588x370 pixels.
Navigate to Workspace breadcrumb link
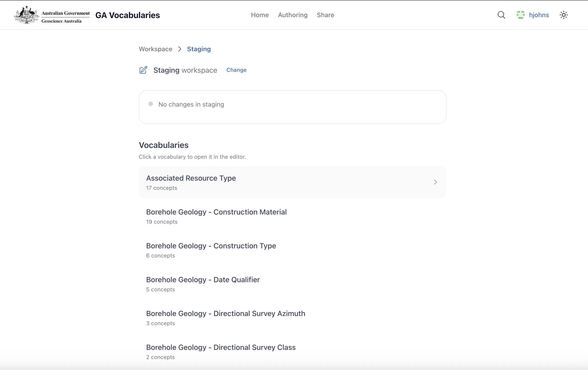[x=155, y=49]
